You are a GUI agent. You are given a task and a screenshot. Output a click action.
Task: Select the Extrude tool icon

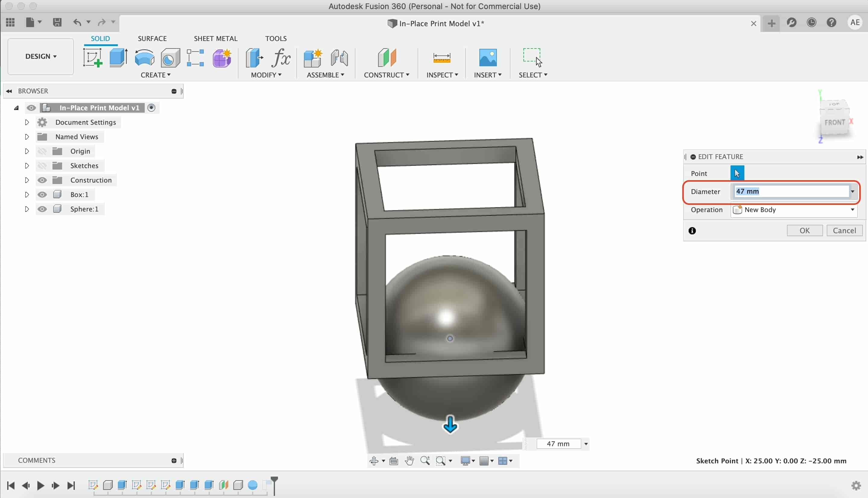point(118,58)
